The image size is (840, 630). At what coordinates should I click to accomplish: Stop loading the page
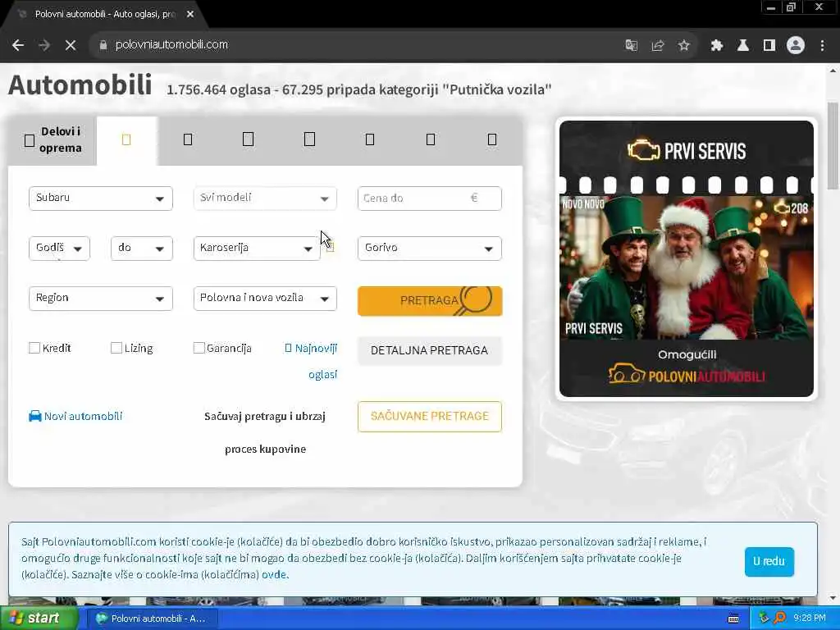click(x=71, y=45)
